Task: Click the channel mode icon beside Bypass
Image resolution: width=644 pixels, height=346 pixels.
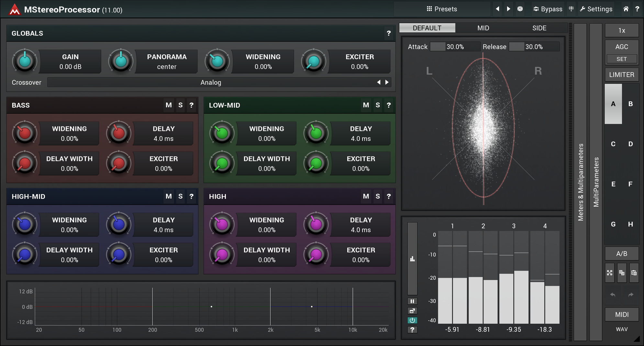Action: coord(571,9)
